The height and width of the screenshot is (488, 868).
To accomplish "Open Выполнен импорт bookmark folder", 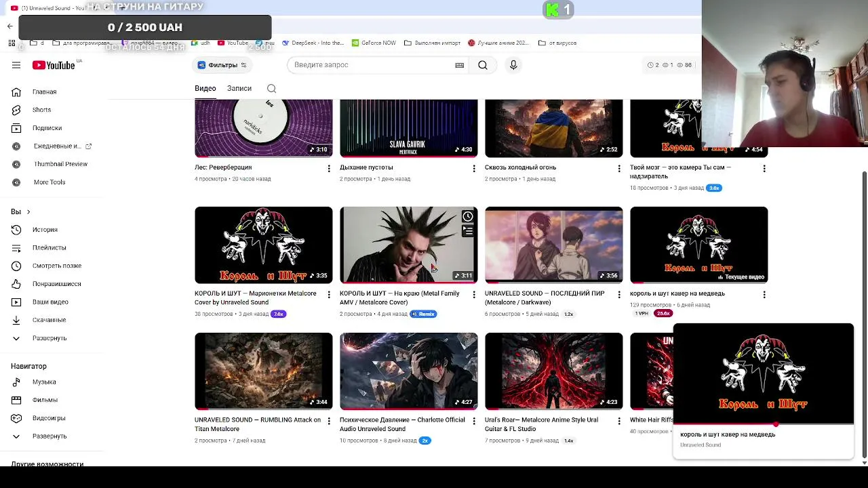I will (x=432, y=43).
